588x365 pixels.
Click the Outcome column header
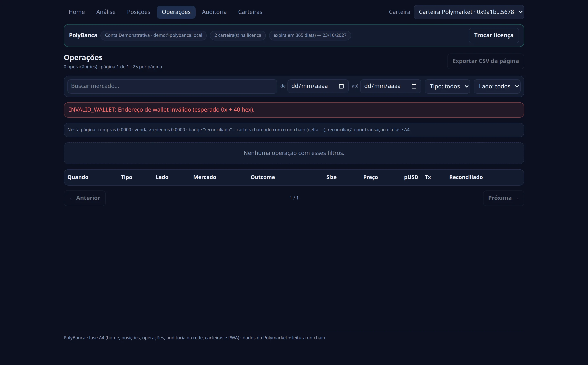click(x=263, y=177)
